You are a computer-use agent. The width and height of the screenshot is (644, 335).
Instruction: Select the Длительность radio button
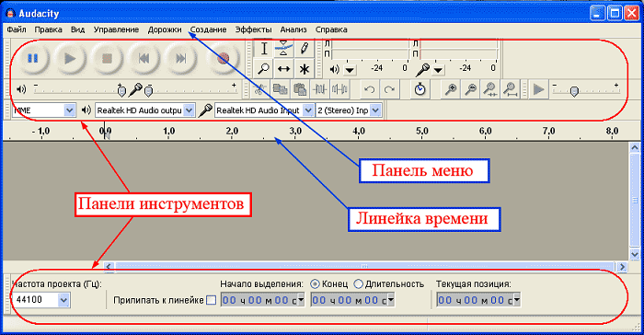point(359,284)
